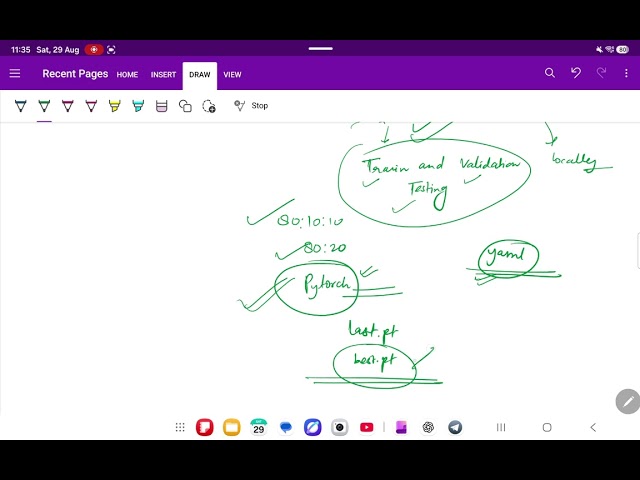Tap the screenshot capture status icon
The width and height of the screenshot is (640, 480).
[111, 50]
